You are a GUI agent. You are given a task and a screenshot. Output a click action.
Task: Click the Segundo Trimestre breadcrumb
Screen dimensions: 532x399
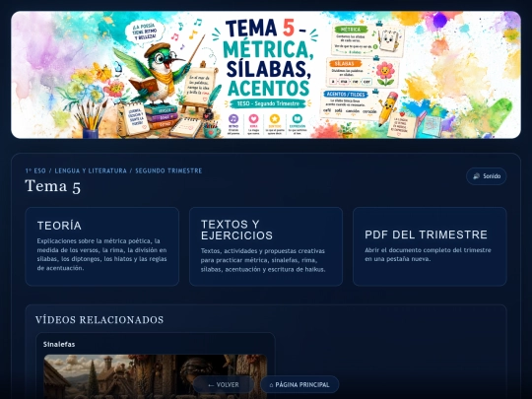click(168, 170)
